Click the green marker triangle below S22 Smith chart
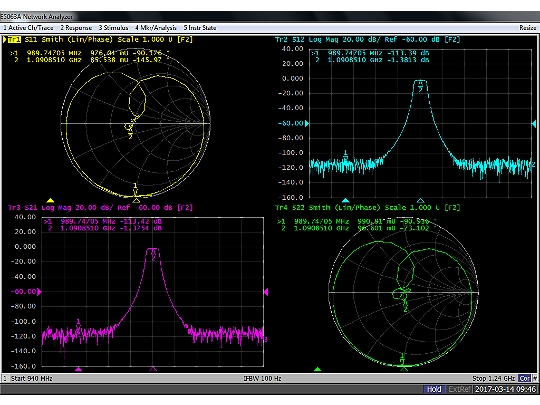 point(318,369)
